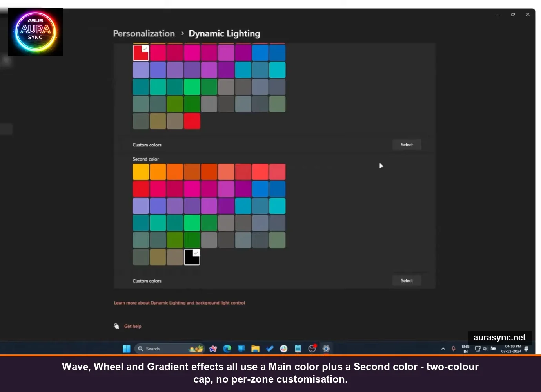This screenshot has width=541, height=392.
Task: Click Select under the first Custom colors row
Action: (x=407, y=145)
